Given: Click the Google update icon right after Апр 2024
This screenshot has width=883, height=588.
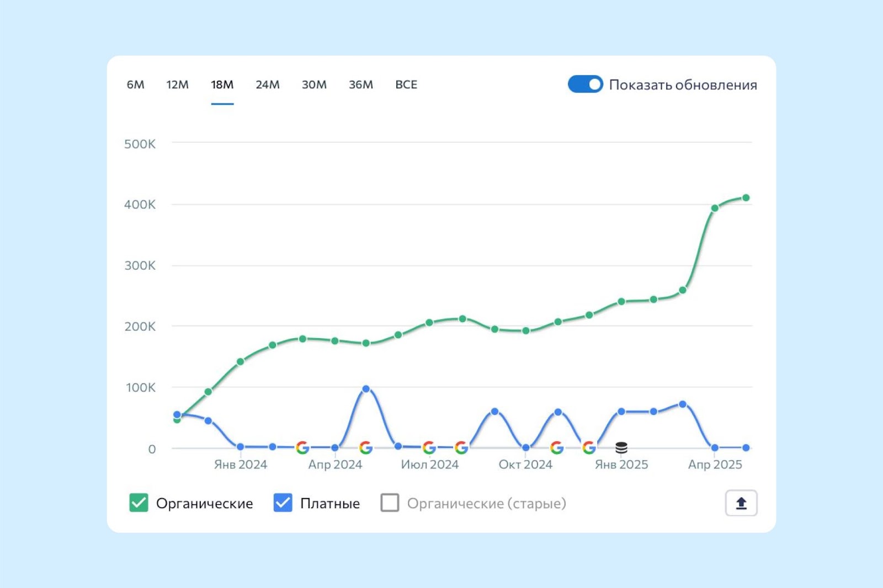Looking at the screenshot, I should [x=365, y=447].
